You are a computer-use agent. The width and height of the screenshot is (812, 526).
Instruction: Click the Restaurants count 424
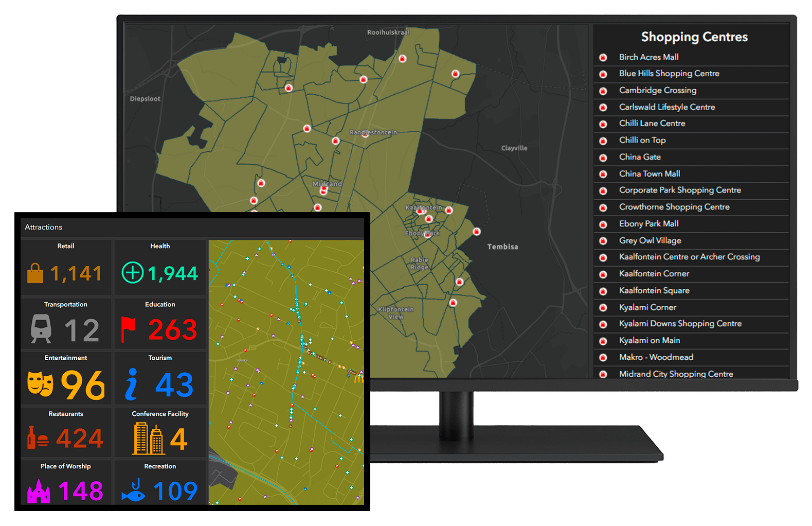tap(80, 439)
